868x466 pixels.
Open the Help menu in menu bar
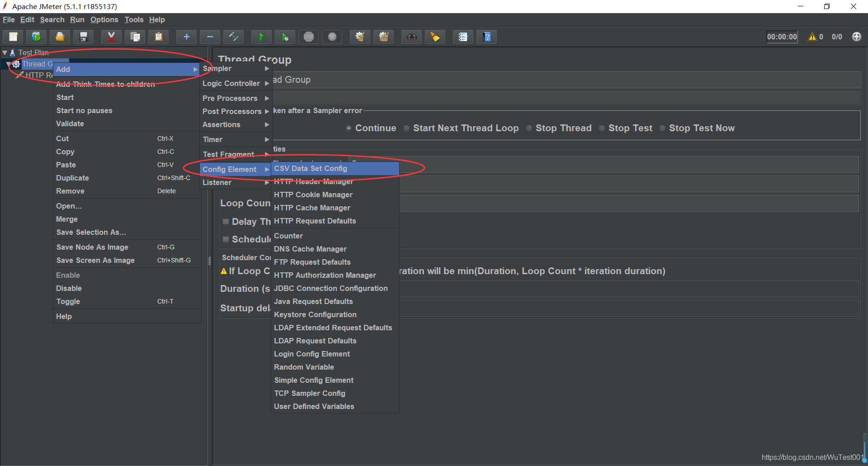[157, 19]
